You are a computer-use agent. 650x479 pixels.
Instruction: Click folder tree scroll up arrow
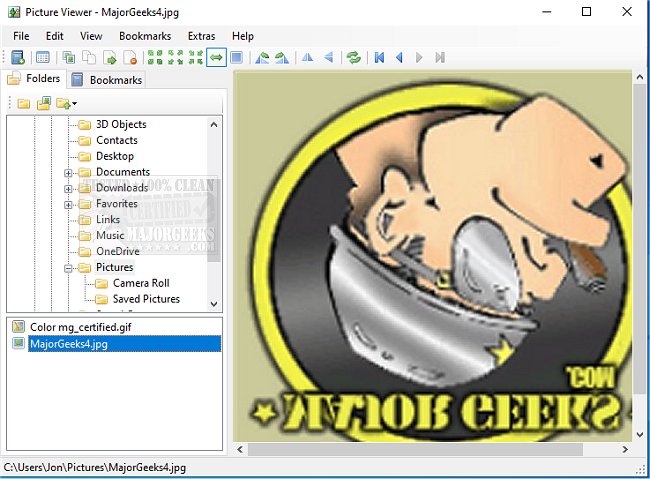pos(214,124)
